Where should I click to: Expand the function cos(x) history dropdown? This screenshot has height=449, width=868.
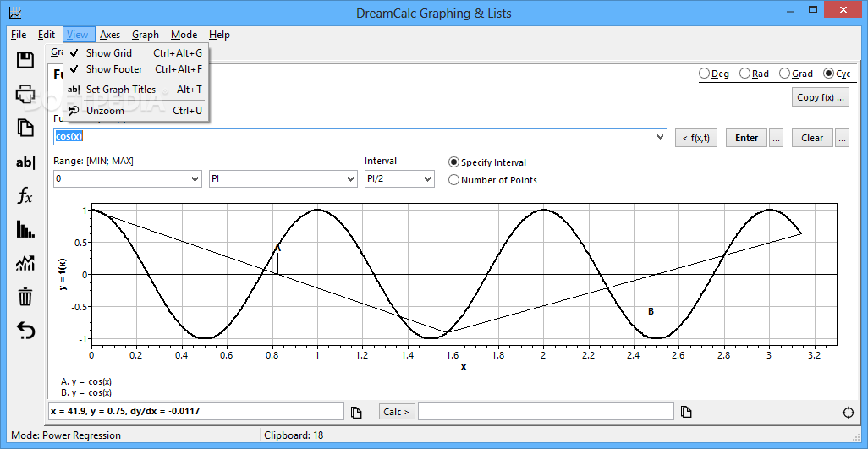click(660, 137)
